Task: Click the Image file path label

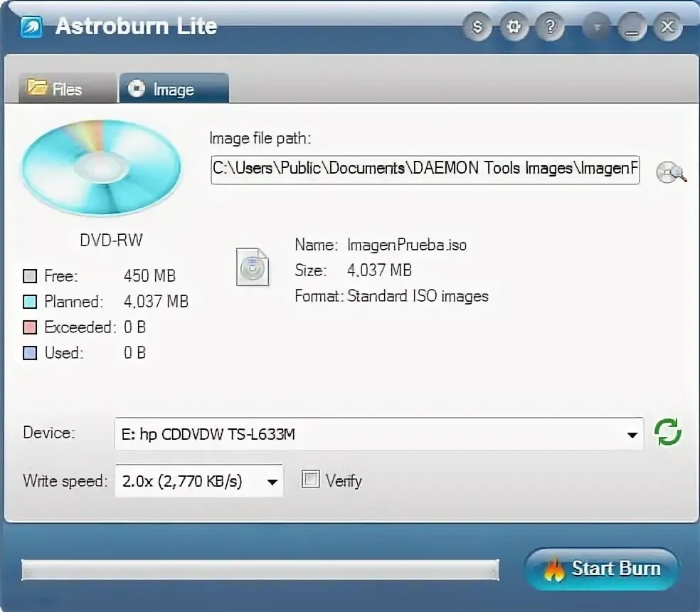Action: 260,139
